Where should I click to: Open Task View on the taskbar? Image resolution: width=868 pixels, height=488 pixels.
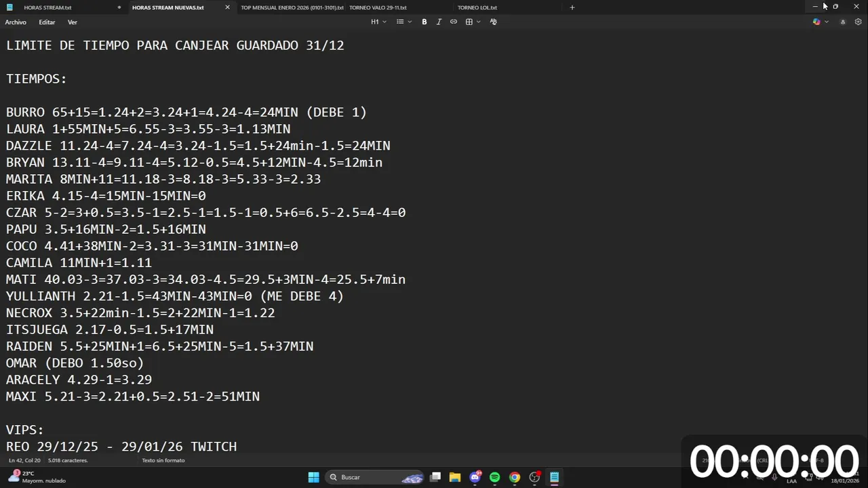[x=435, y=477]
